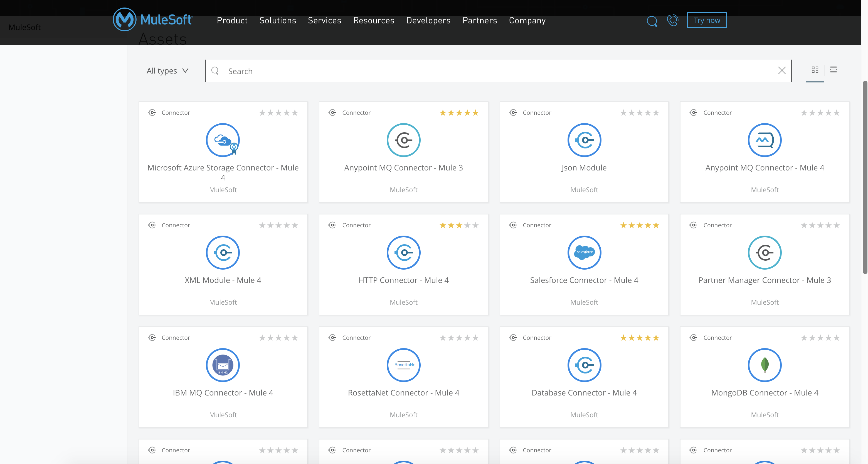Open the Resources menu

point(374,21)
